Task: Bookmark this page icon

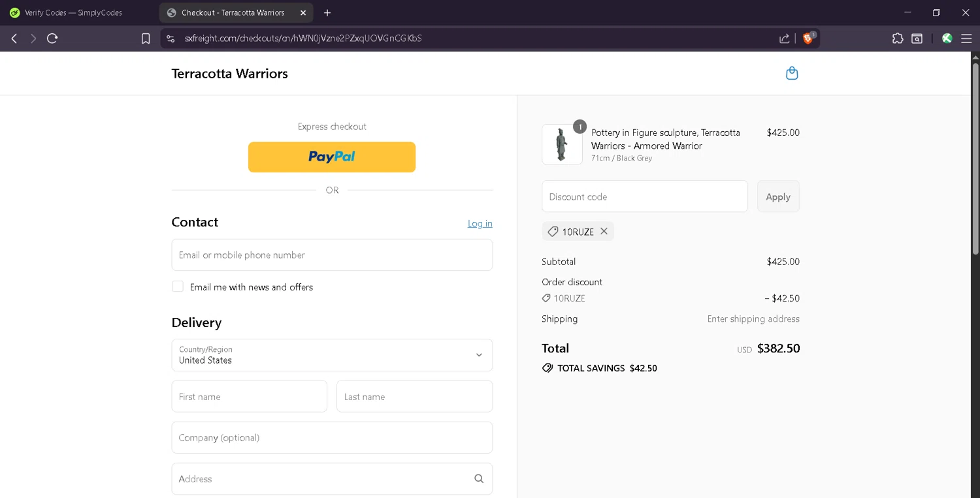Action: click(x=146, y=39)
